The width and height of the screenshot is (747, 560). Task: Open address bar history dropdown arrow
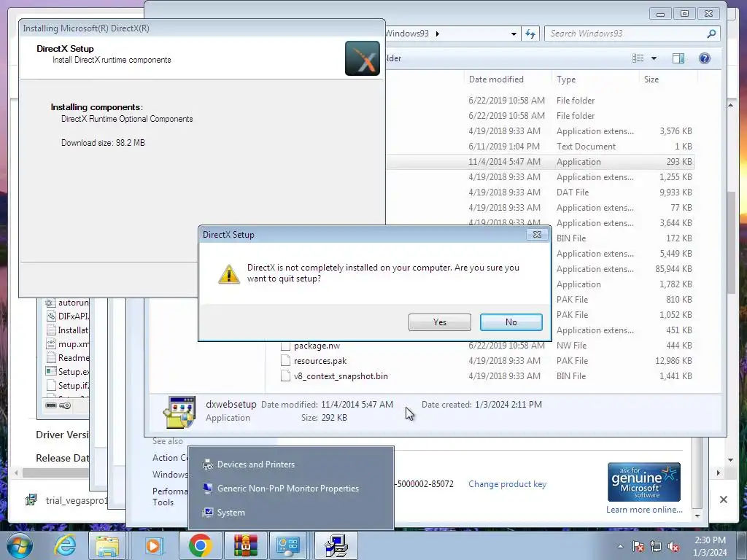coord(514,34)
